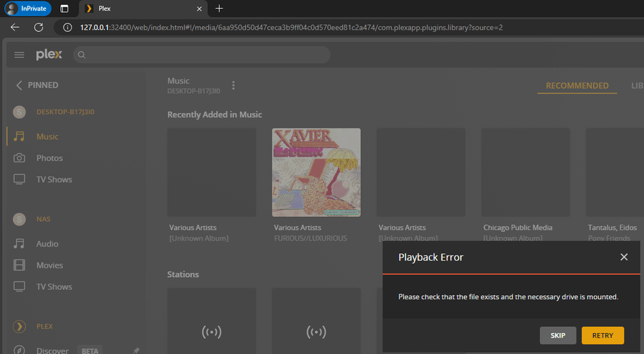Click the search magnifier icon
The image size is (644, 354).
82,55
